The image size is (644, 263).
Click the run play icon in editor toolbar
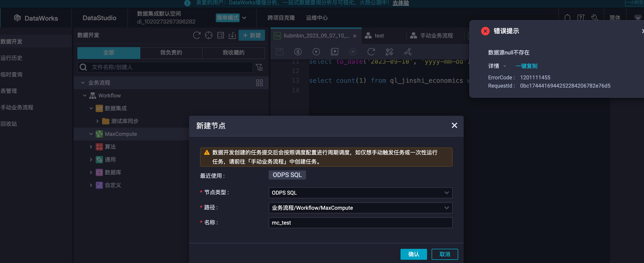pyautogui.click(x=316, y=52)
